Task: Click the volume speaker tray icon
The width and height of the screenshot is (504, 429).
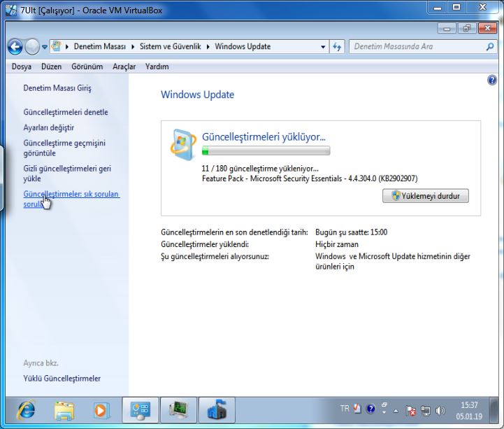Action: (x=440, y=411)
